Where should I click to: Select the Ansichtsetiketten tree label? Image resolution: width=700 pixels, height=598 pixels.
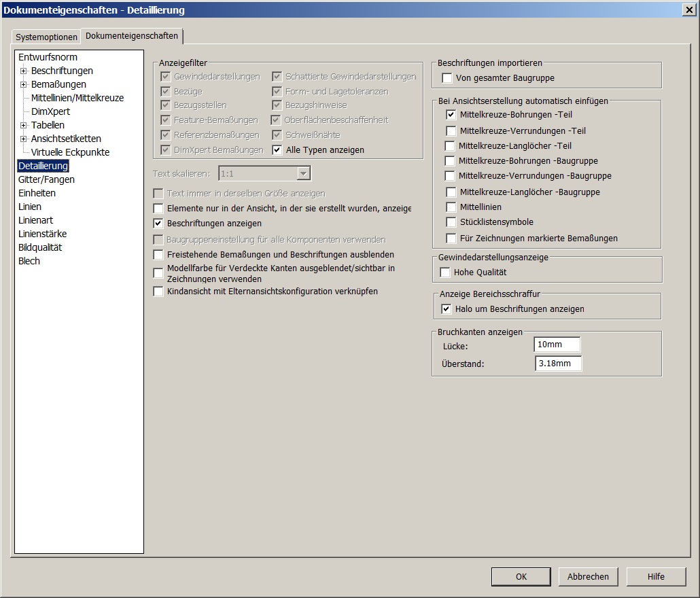66,139
